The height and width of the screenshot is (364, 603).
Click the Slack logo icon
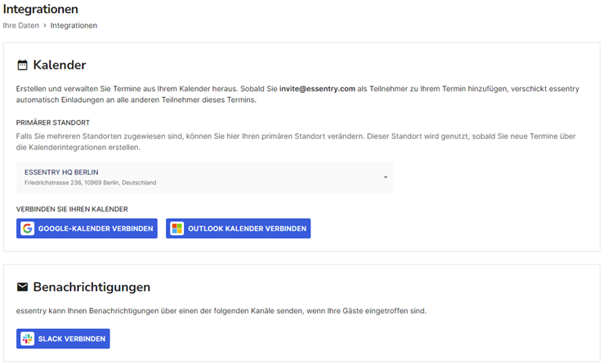(27, 339)
